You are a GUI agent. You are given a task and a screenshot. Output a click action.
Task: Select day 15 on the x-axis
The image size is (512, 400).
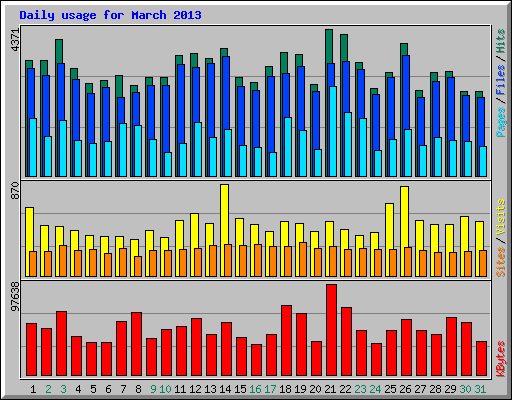(x=240, y=389)
